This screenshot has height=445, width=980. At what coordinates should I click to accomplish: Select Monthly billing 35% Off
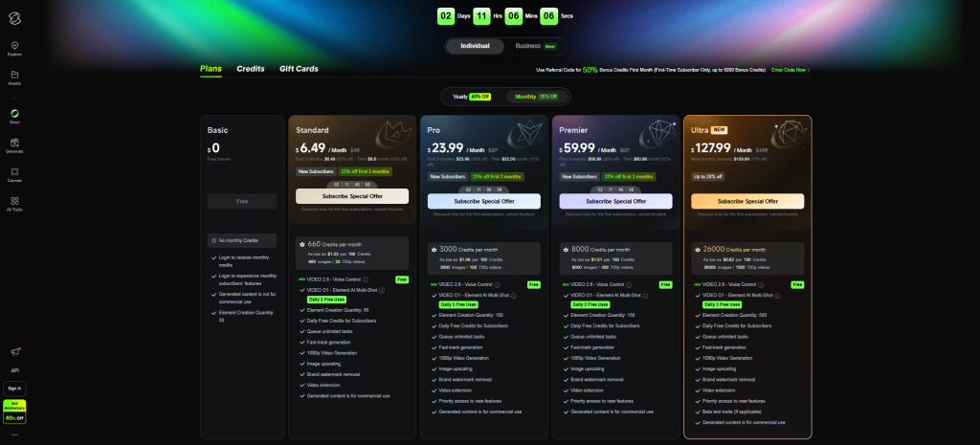[x=538, y=97]
